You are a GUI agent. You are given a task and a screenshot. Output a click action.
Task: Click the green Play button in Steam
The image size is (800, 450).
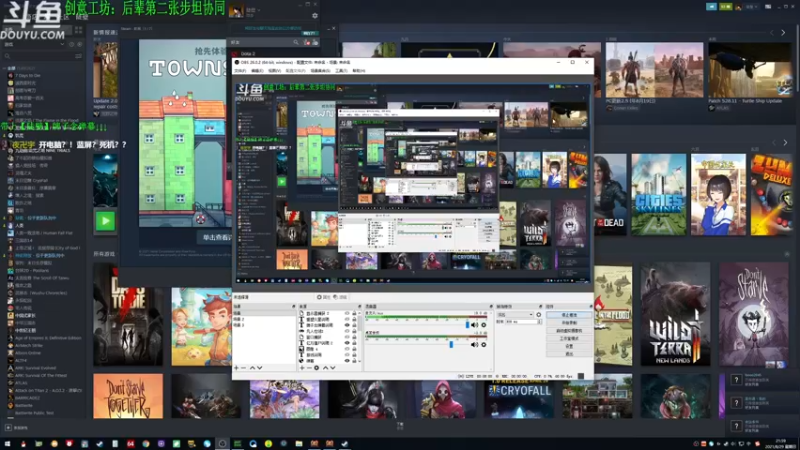[x=105, y=221]
